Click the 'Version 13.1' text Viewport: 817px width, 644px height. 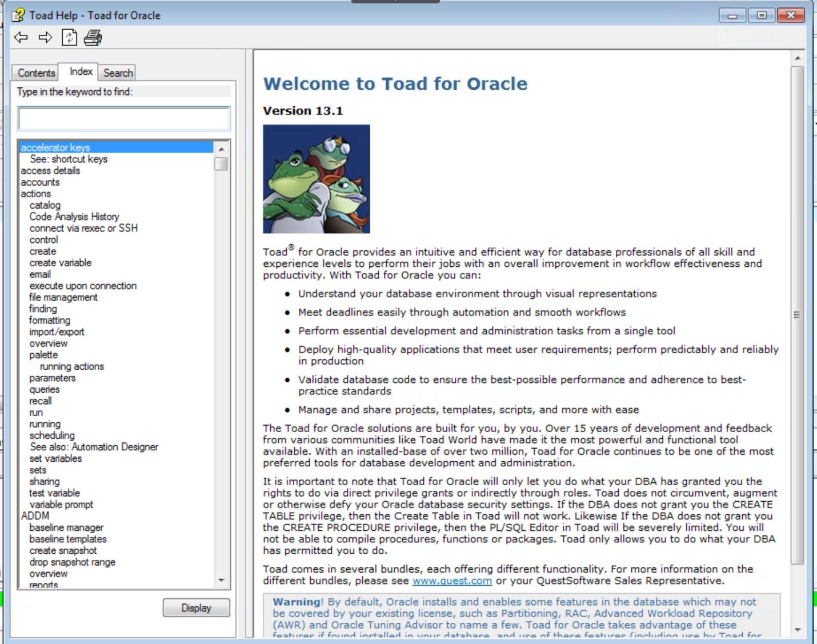click(303, 111)
